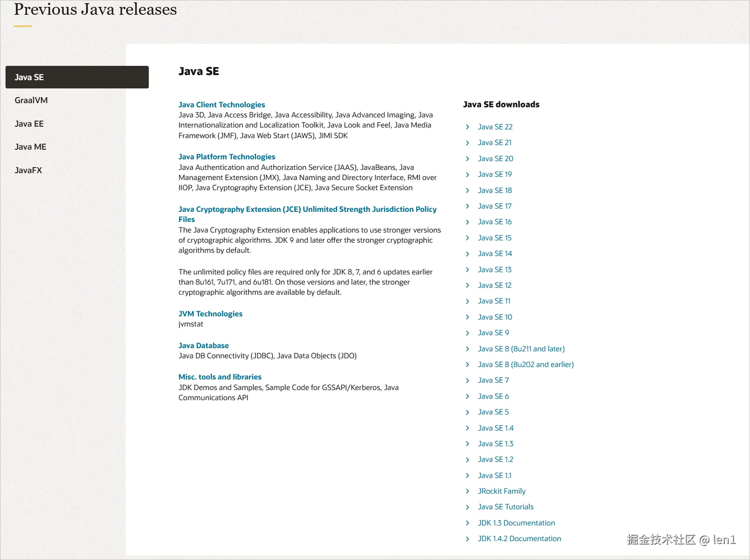Follow the Java Database link
The height and width of the screenshot is (560, 750).
tap(204, 345)
